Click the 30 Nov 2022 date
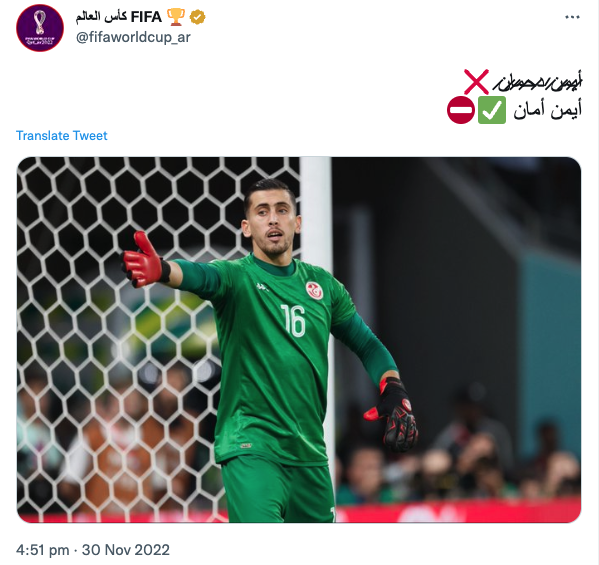The height and width of the screenshot is (565, 599). click(x=126, y=550)
